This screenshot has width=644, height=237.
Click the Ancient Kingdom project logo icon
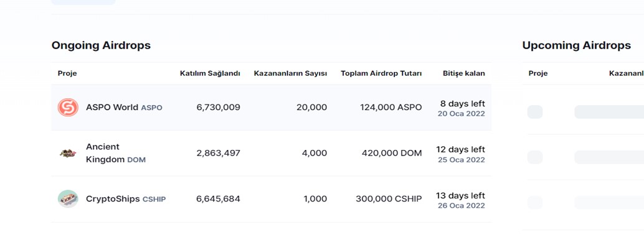(68, 154)
